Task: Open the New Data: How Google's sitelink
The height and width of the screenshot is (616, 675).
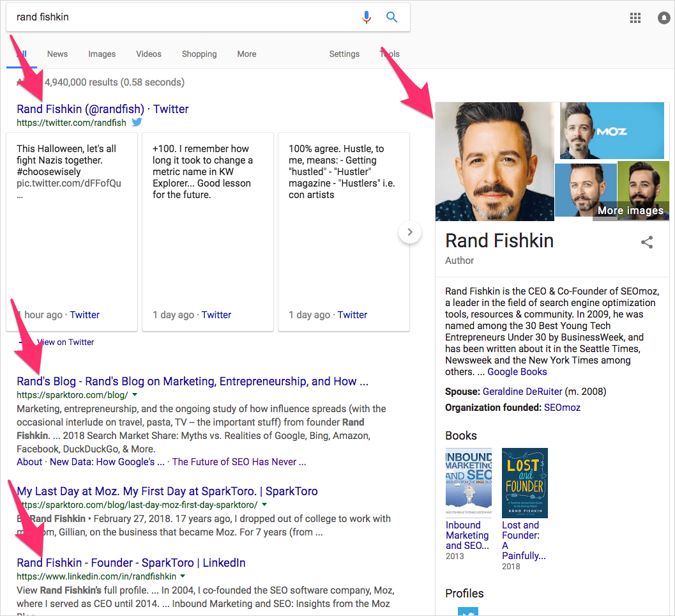Action: coord(107,462)
